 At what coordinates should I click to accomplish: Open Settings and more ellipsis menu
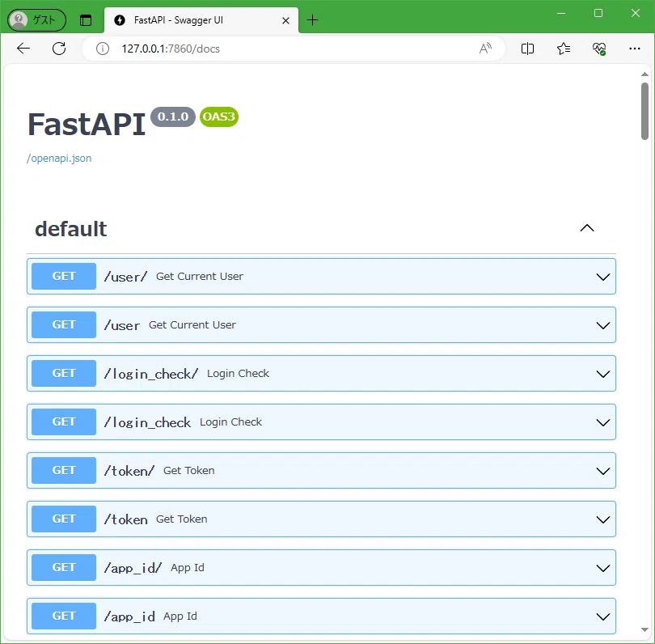tap(635, 49)
